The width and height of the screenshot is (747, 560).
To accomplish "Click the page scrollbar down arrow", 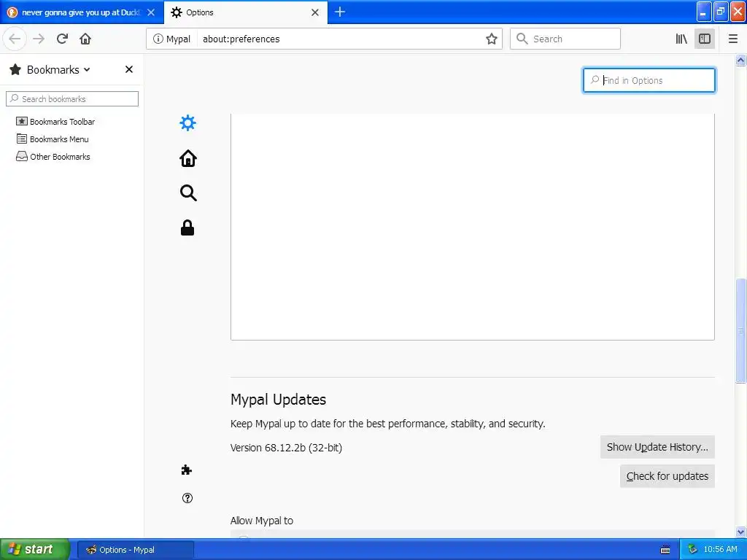I will coord(740,532).
